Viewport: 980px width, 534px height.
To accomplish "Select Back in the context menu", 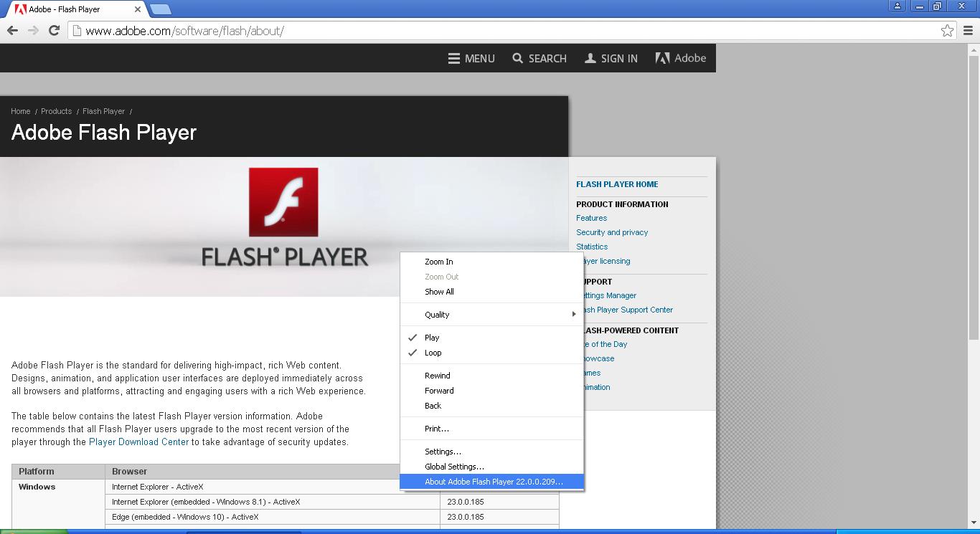I will (x=491, y=406).
